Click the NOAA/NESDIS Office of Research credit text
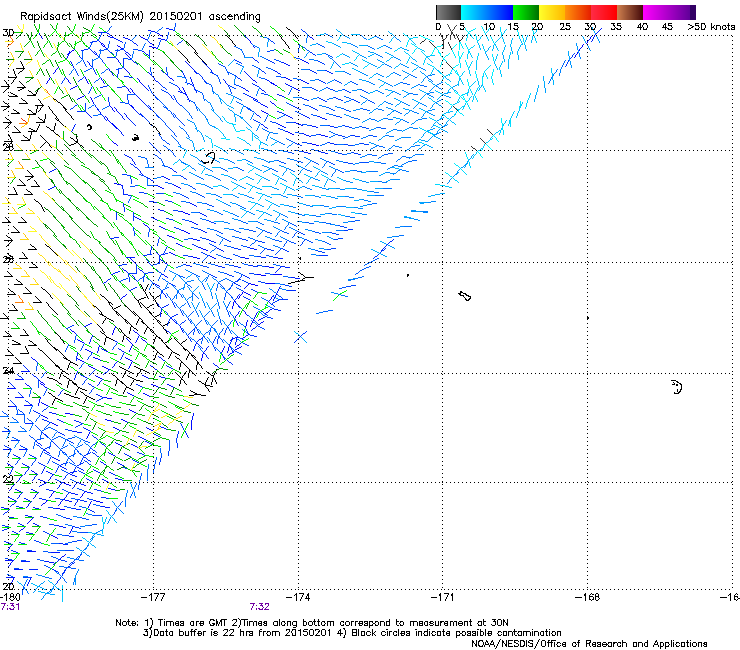This screenshot has width=740, height=650. [589, 644]
